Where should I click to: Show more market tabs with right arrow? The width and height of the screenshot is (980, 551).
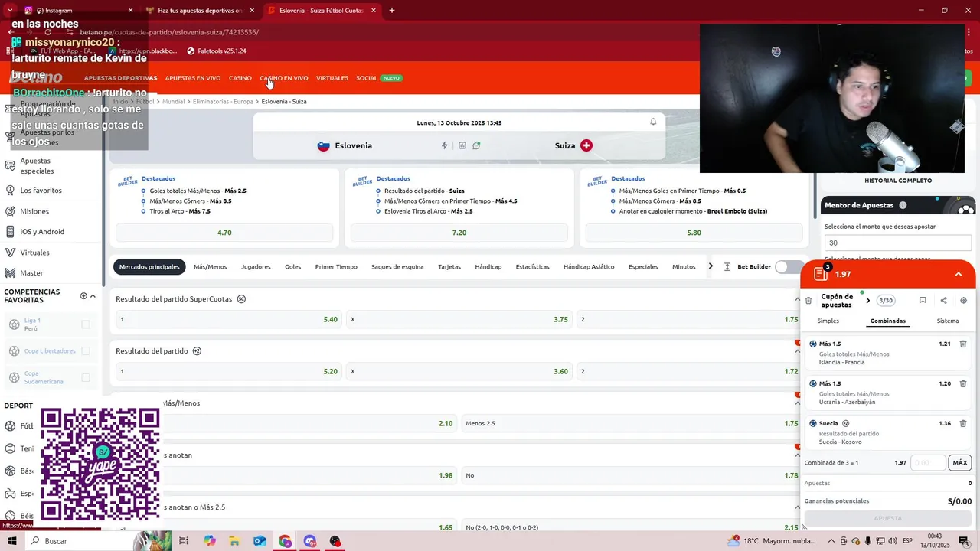click(x=710, y=266)
